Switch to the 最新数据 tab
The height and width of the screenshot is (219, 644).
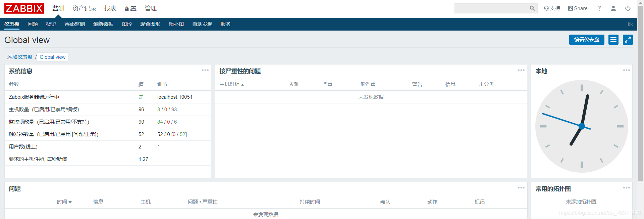[103, 24]
